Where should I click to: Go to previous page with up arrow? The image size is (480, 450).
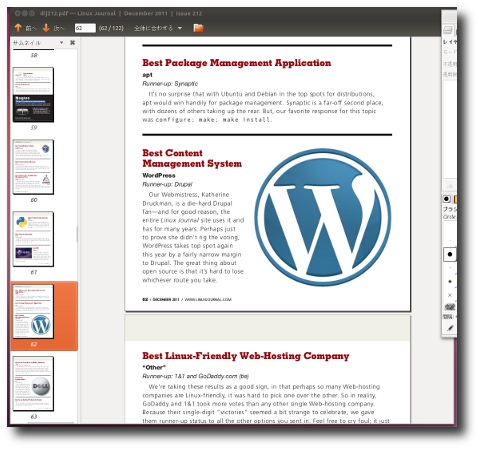[25, 28]
